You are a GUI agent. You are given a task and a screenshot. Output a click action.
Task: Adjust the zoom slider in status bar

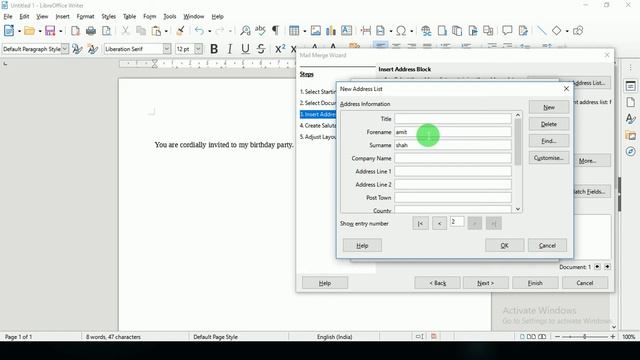[x=584, y=337]
